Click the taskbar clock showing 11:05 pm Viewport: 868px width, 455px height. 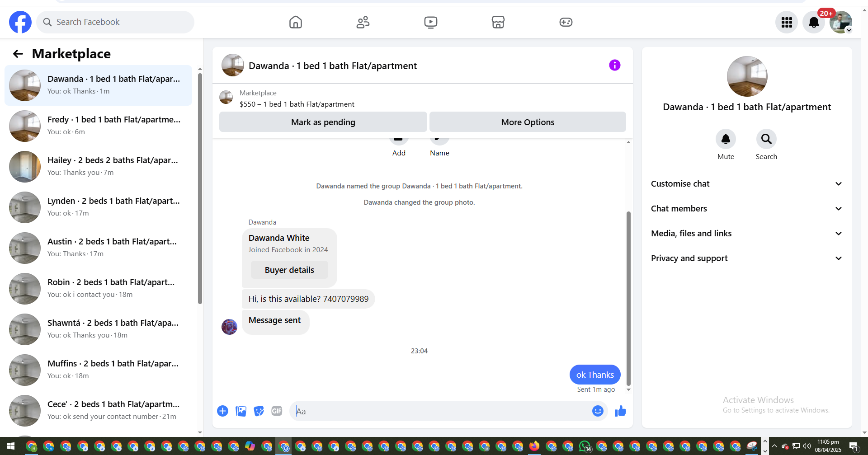[x=828, y=446]
